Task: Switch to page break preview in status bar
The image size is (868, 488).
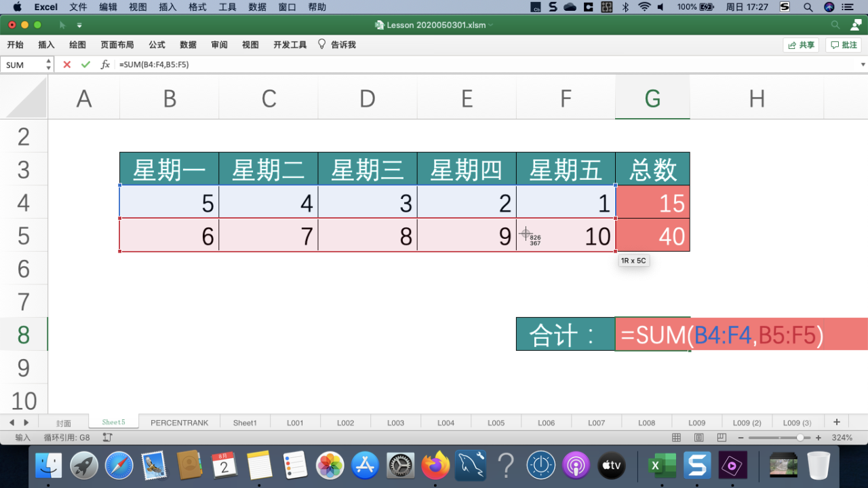Action: 722,438
